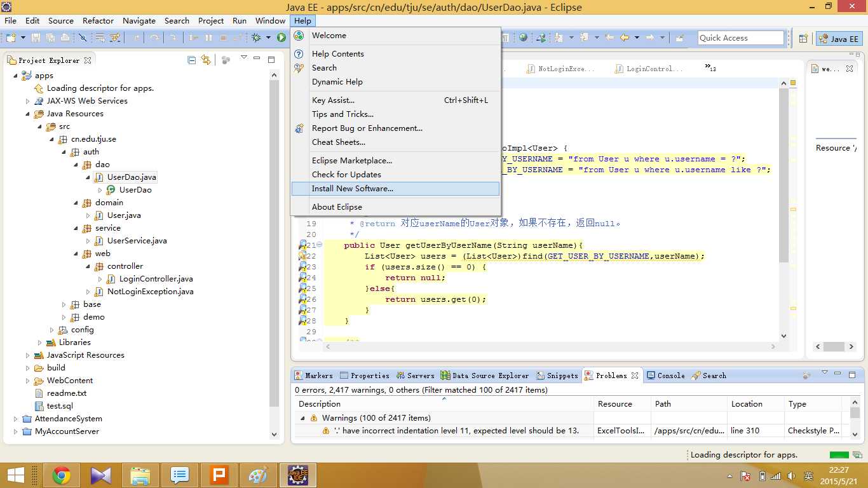868x488 pixels.
Task: Open Chrome from the Windows taskbar
Action: pos(62,475)
